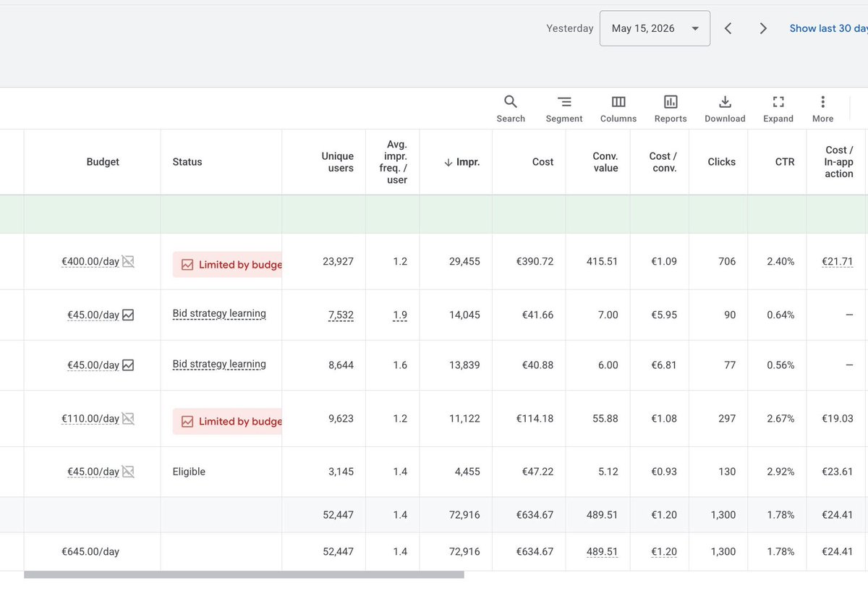Click budget chart icon beside €110.00/day
Screen dimensions: 868x591
click(x=128, y=418)
